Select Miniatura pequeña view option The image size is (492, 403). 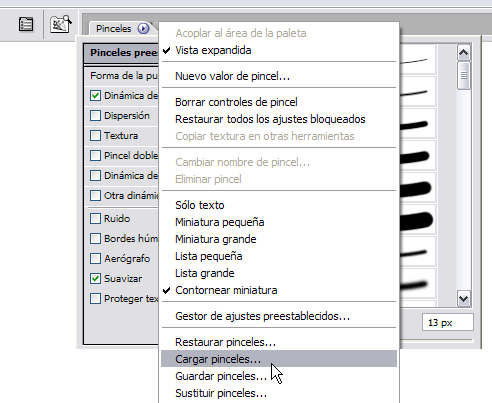pos(279,222)
